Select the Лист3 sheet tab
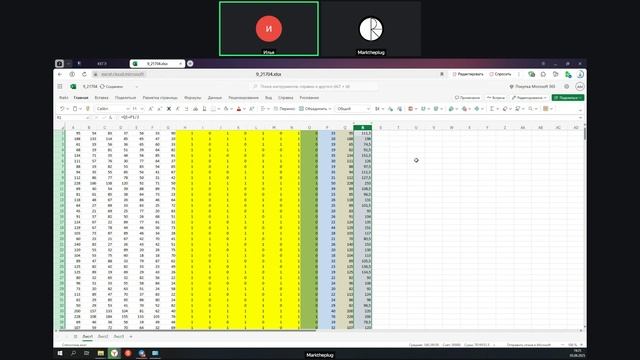 tap(118, 336)
